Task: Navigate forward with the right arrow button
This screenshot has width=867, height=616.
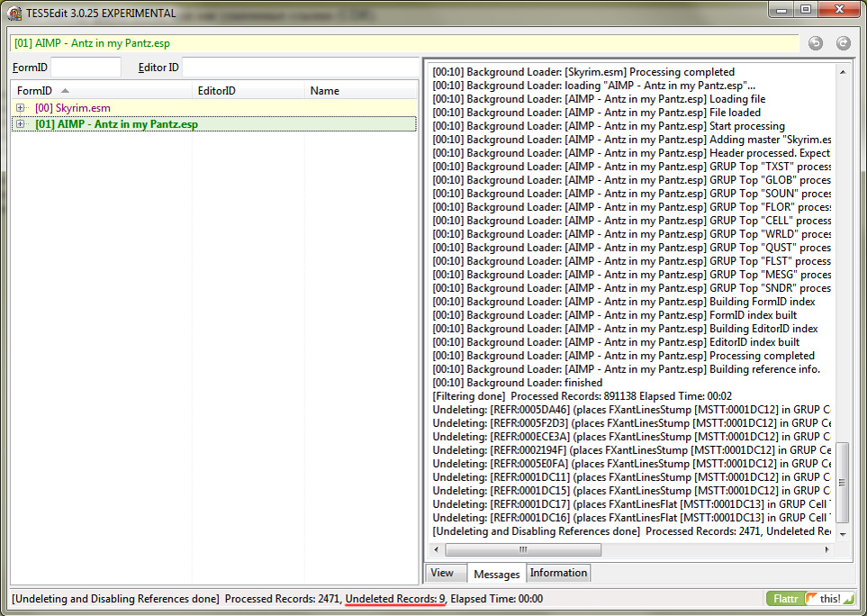Action: (x=844, y=43)
